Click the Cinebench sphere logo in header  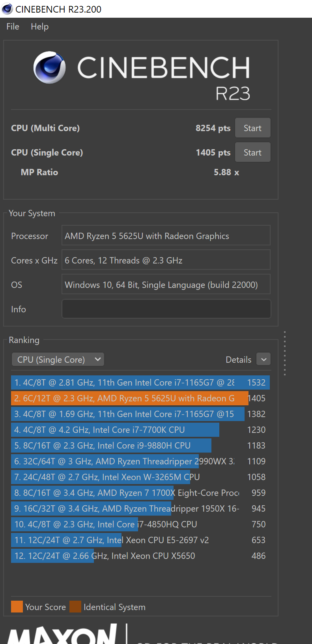click(x=50, y=67)
